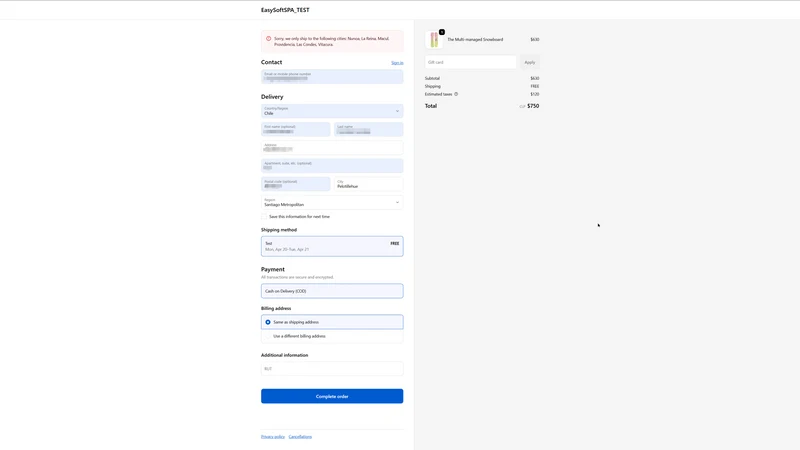The width and height of the screenshot is (800, 450).
Task: Click the 'Contact' section heading
Action: coord(271,62)
